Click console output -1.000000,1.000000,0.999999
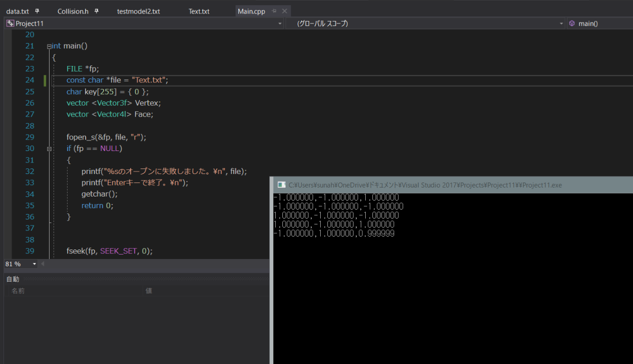The image size is (633, 364). click(334, 233)
